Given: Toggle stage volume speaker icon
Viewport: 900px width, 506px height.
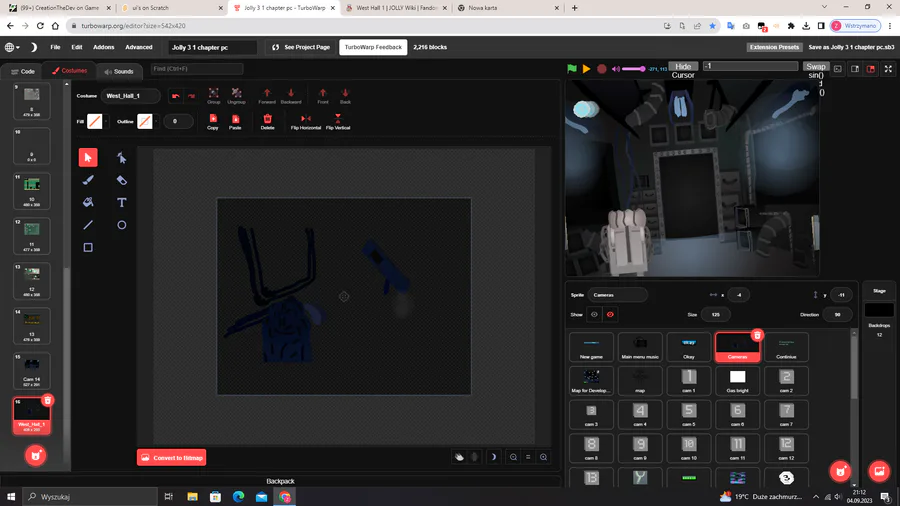Looking at the screenshot, I should click(x=615, y=69).
